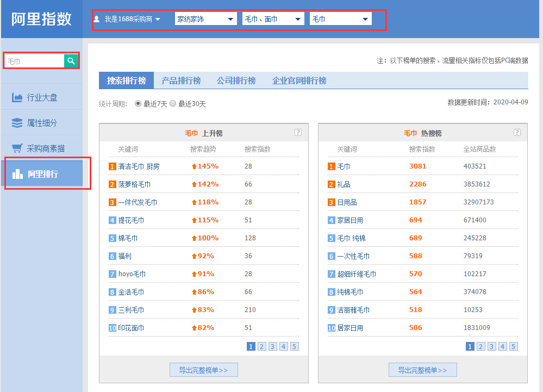
Task: Go to page 3 of 热搜榜
Action: coord(492,346)
